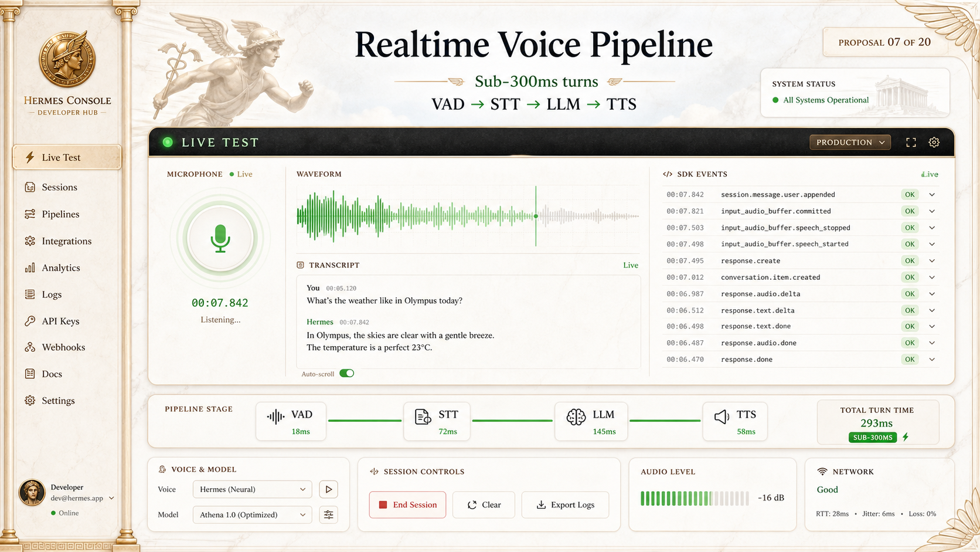Expand the Developer account menu chevron
The image size is (980, 552).
(x=111, y=498)
